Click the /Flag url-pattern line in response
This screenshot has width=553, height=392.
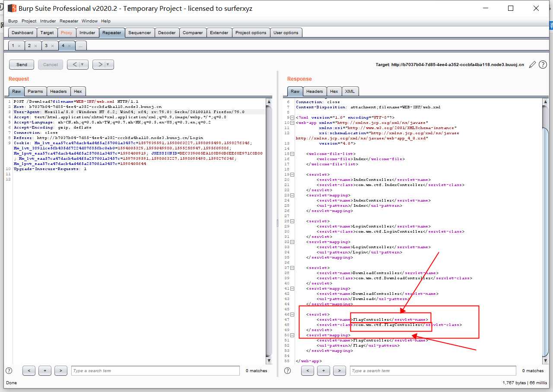[x=358, y=345]
